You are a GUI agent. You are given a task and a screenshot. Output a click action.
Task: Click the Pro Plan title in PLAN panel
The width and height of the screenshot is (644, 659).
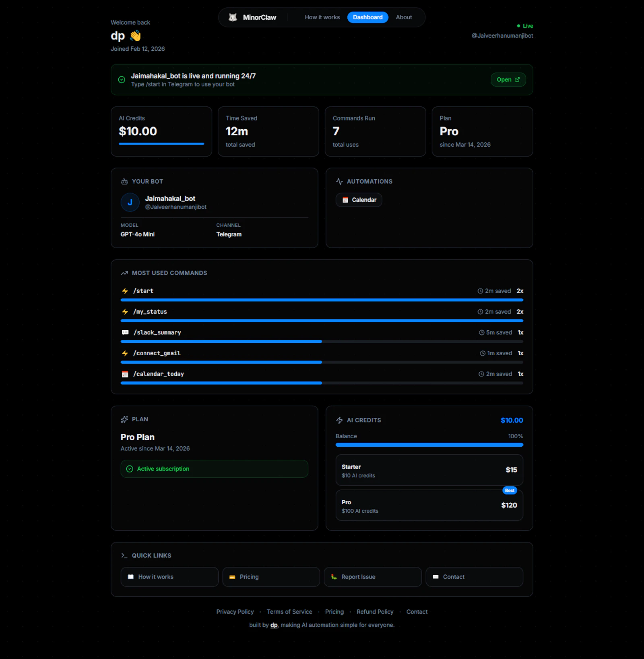click(x=138, y=437)
